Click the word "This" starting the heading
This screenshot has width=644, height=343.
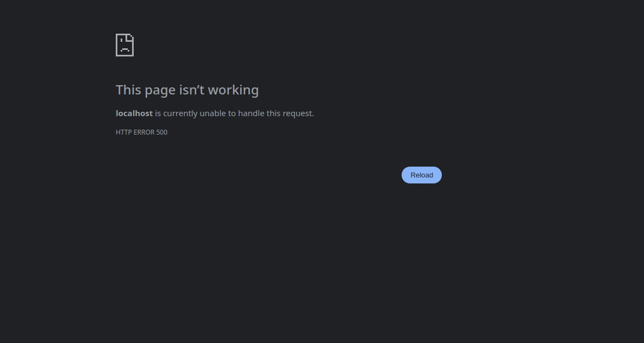point(129,90)
